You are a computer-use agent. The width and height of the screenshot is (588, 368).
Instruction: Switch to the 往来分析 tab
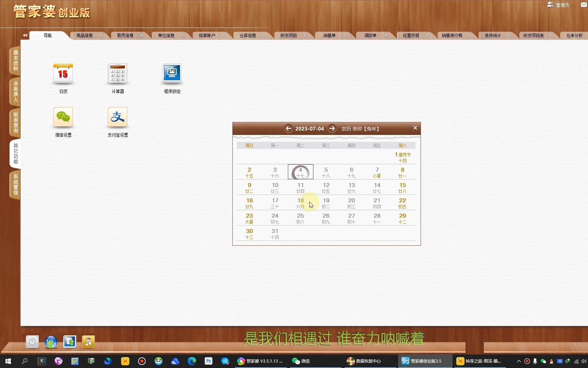tap(574, 35)
